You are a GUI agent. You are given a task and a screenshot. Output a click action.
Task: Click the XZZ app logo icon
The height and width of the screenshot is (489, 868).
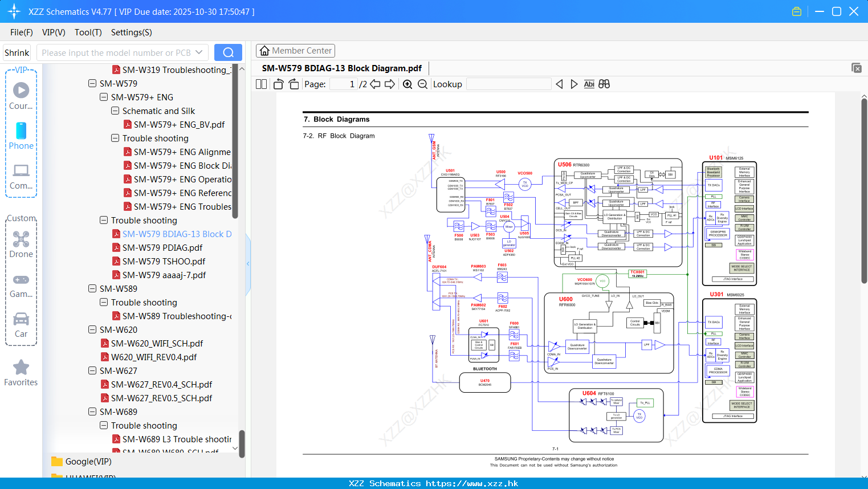pos(14,11)
